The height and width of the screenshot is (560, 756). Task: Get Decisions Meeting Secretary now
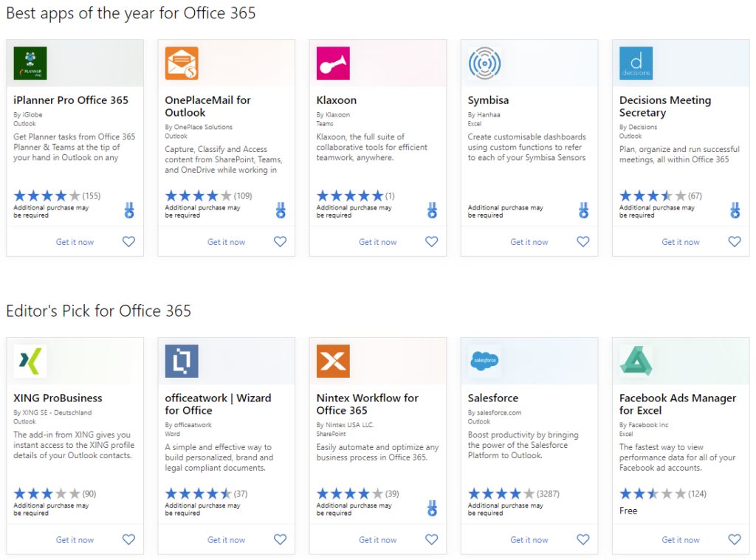[x=680, y=242]
